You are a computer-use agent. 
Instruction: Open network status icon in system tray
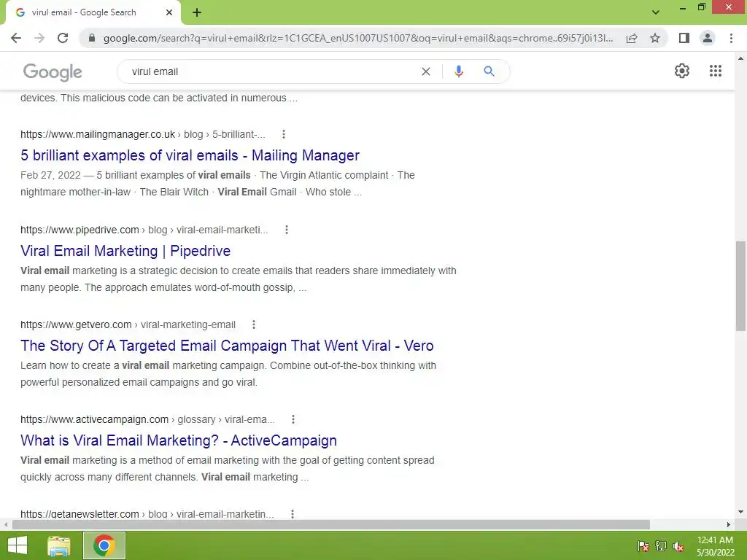tap(661, 546)
